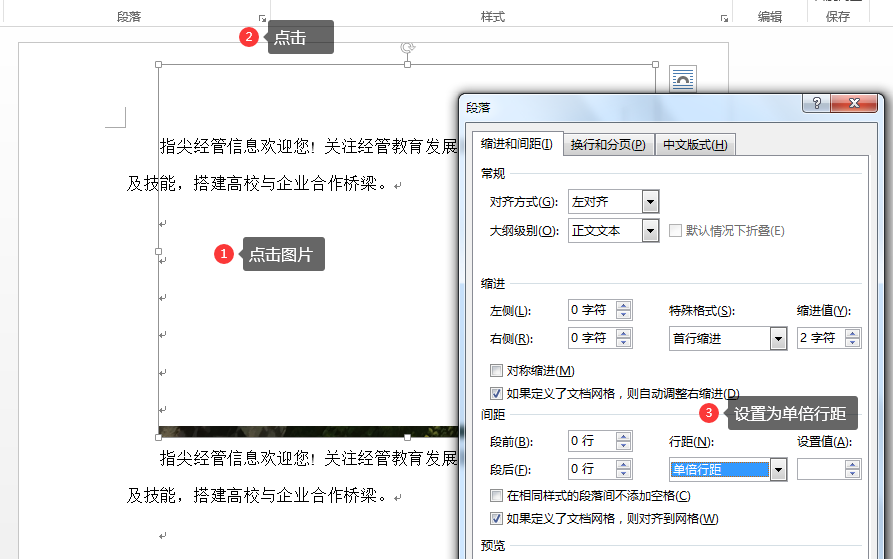Click the left-middle image resize handle
The width and height of the screenshot is (893, 559).
coord(158,251)
